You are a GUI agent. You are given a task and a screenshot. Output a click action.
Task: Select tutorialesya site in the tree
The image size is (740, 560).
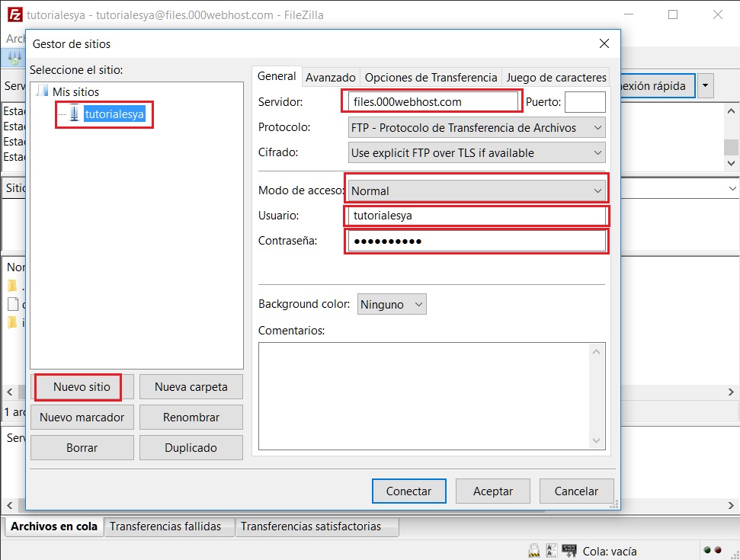click(x=114, y=114)
